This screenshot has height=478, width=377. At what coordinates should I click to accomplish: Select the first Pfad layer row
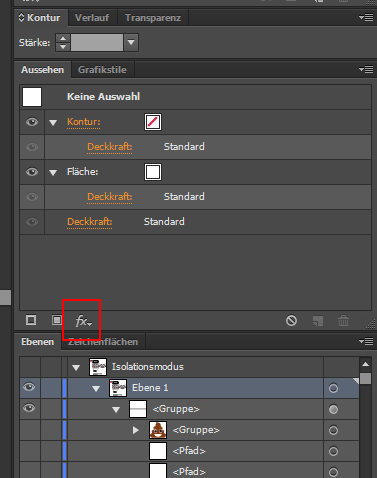coord(189,451)
